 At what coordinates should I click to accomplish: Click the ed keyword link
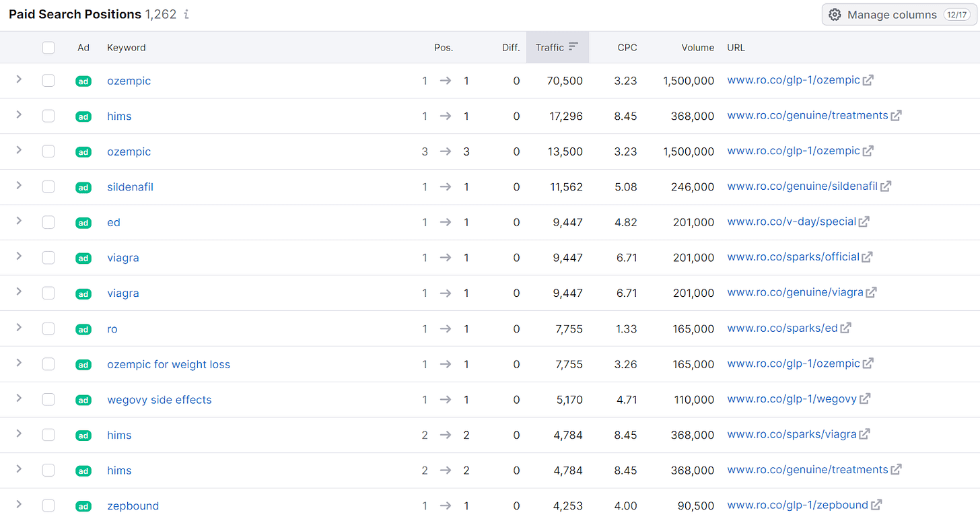[113, 222]
